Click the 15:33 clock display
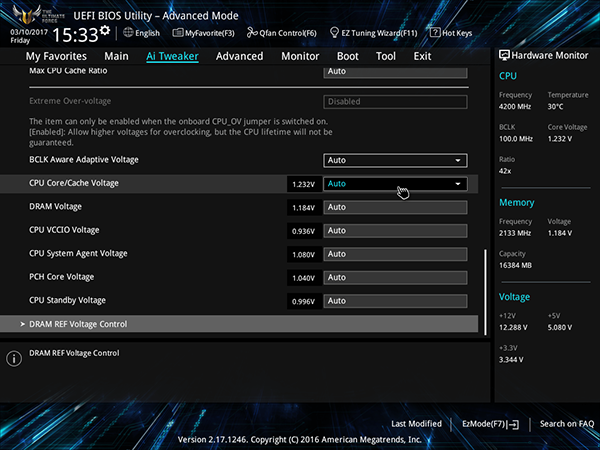The image size is (600, 450). click(x=75, y=35)
